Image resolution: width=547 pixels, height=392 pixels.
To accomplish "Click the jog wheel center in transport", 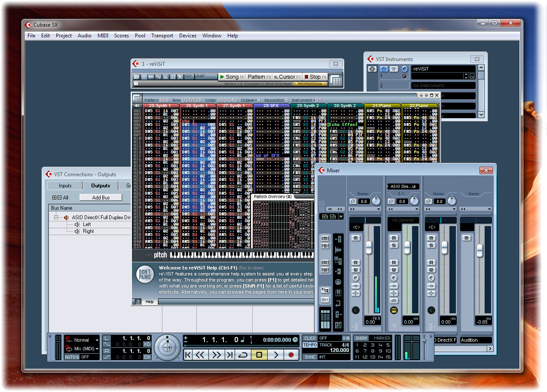I will 168,347.
